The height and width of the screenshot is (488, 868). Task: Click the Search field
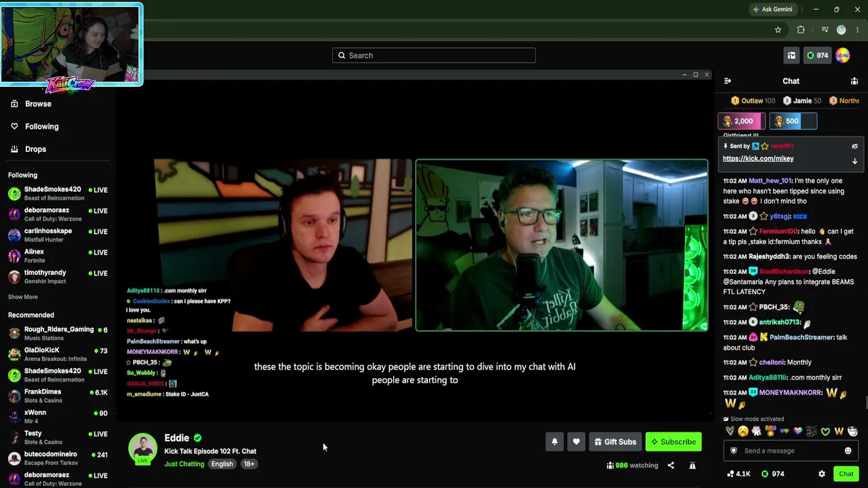434,56
